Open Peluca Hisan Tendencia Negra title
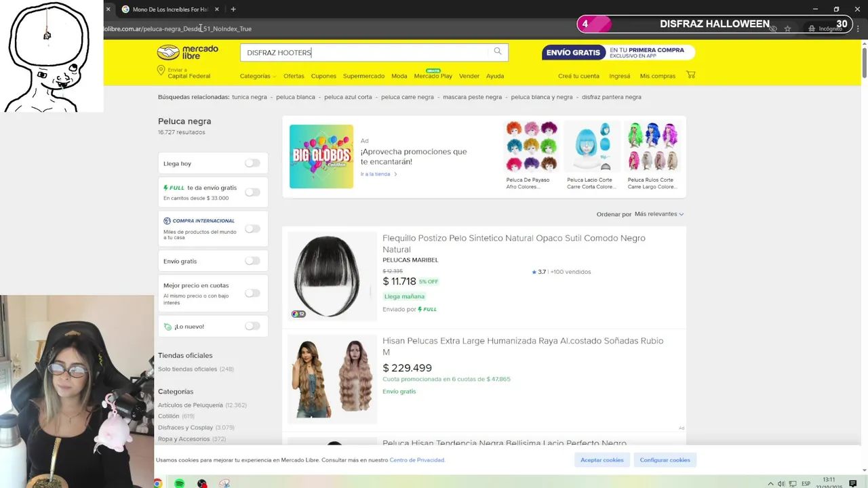Image resolution: width=868 pixels, height=488 pixels. pyautogui.click(x=505, y=443)
